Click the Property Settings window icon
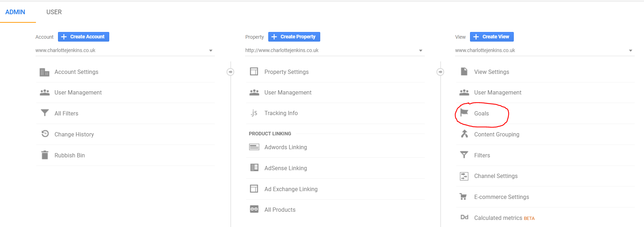The height and width of the screenshot is (227, 644). (254, 72)
